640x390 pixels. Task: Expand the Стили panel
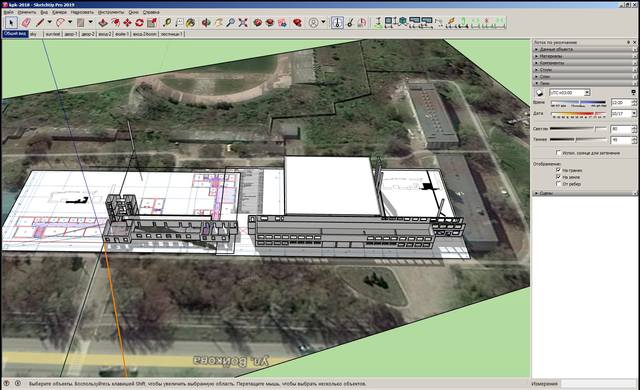(x=585, y=70)
